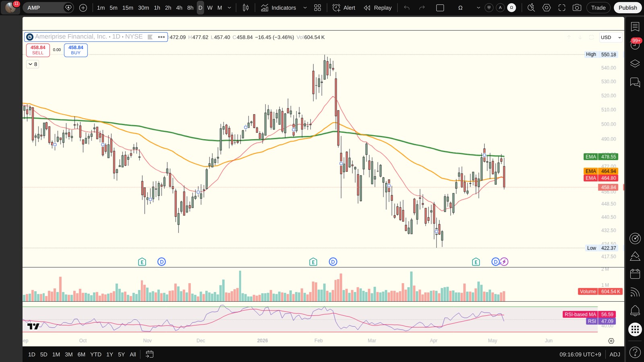Viewport: 644px width, 362px height.
Task: Click the November earnings E marker
Action: tap(142, 262)
